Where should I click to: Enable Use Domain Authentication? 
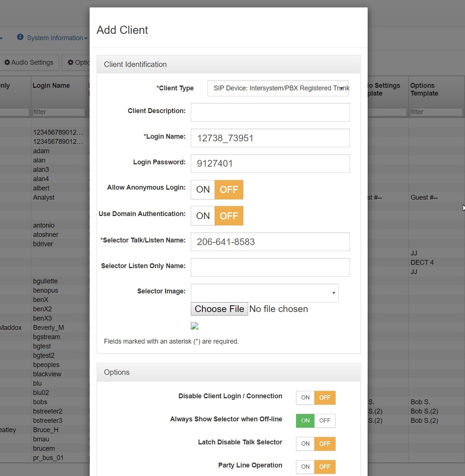coord(203,216)
